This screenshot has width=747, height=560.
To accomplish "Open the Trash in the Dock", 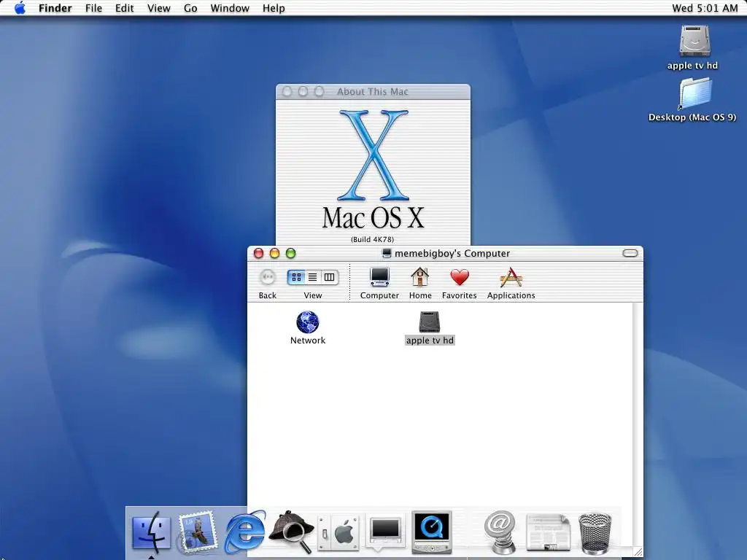I will [x=595, y=533].
